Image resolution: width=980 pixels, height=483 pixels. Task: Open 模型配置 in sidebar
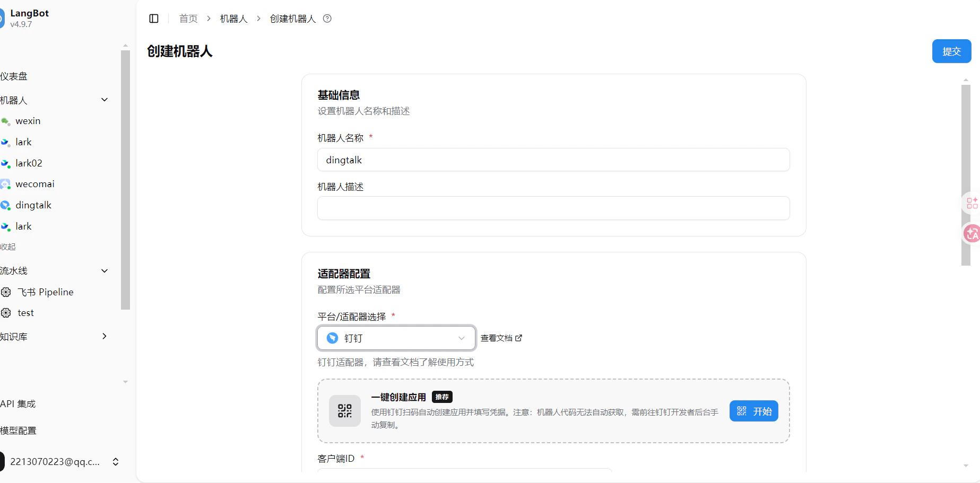click(x=18, y=431)
